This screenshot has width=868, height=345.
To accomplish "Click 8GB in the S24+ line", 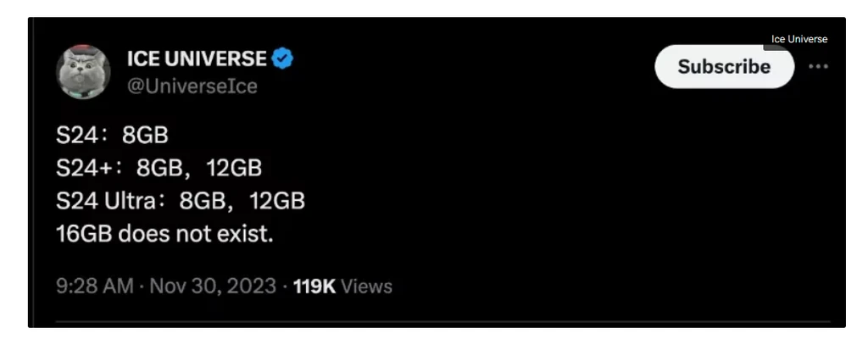I will [159, 168].
